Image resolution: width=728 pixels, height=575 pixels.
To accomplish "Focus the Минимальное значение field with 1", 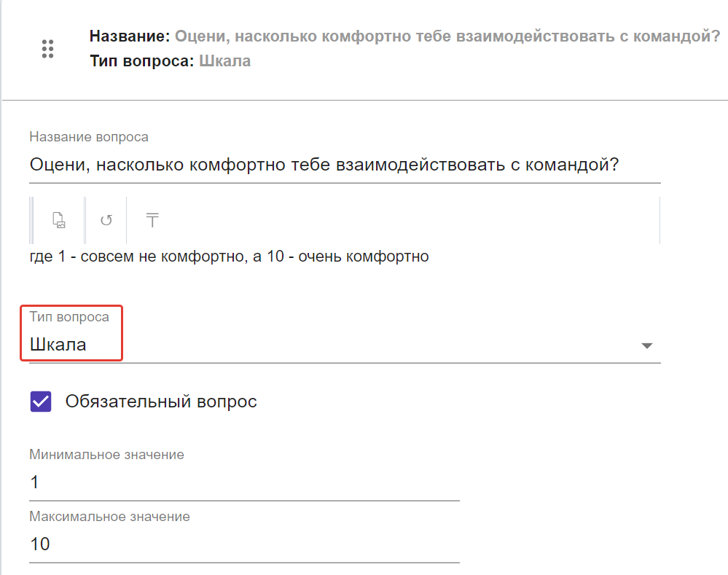I will point(244,482).
